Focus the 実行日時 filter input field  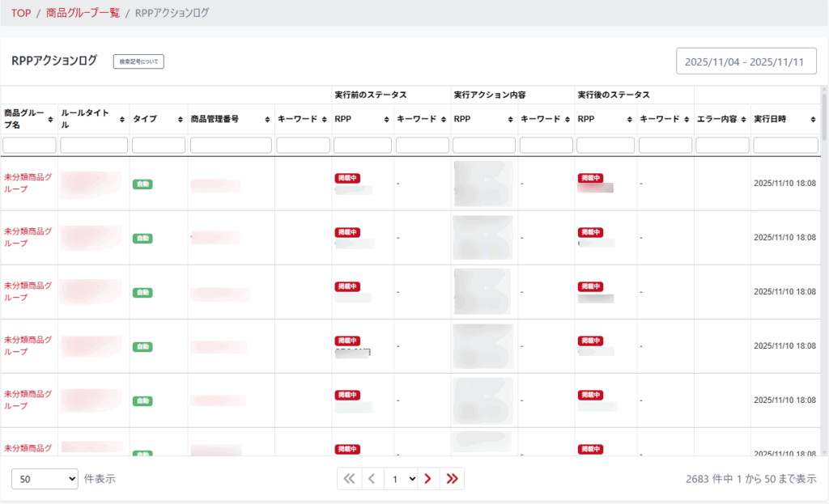(x=785, y=146)
